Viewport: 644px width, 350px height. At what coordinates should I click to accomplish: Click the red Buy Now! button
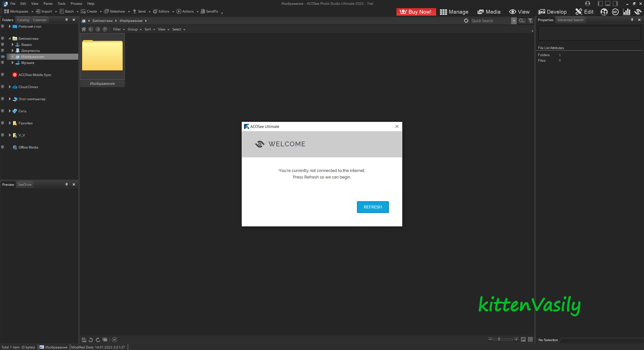(x=416, y=12)
